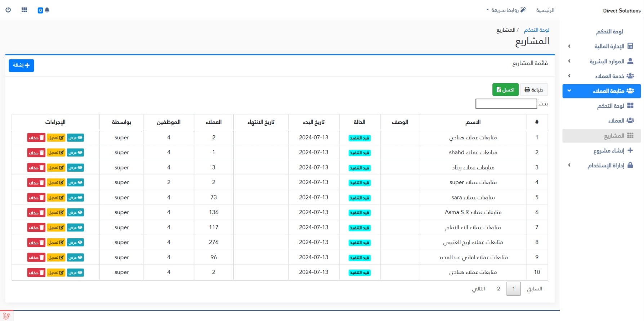Open the apps grid icon

24,10
